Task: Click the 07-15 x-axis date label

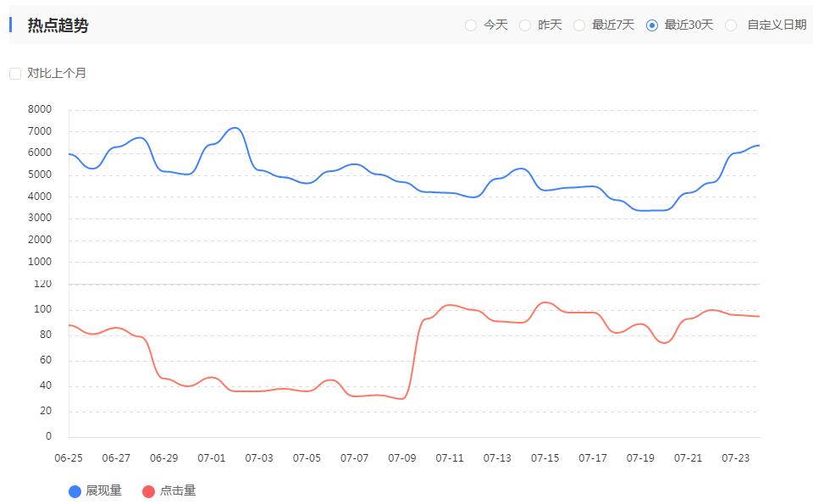Action: pyautogui.click(x=545, y=458)
